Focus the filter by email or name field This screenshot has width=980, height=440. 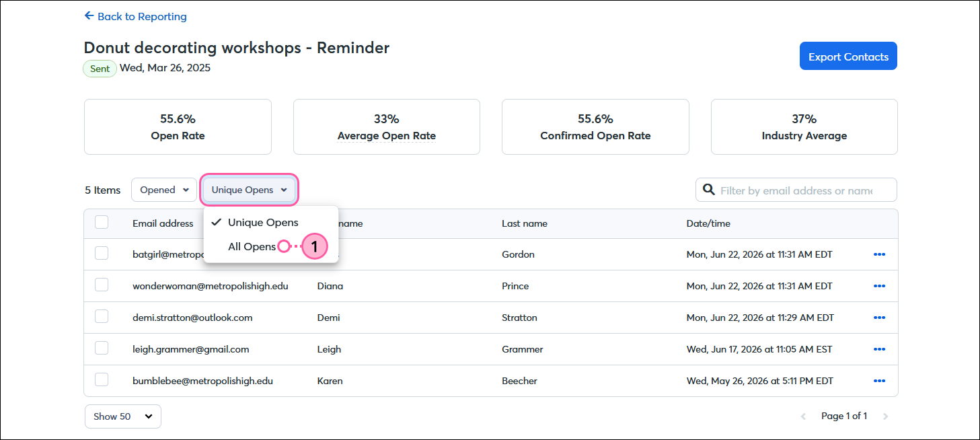tap(796, 190)
